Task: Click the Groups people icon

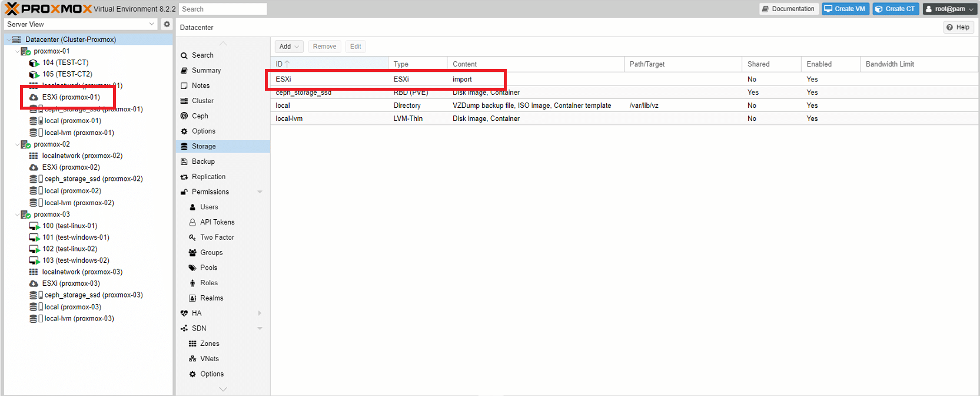Action: (x=192, y=253)
